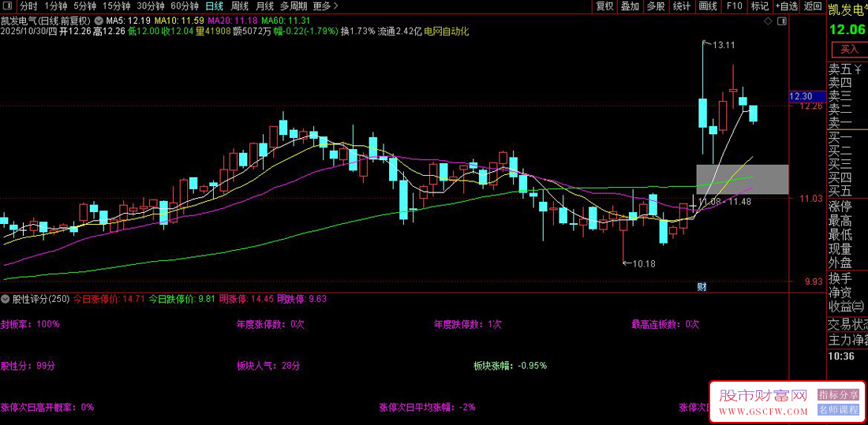Click the 涨停次日高开概率: 0% text

pos(47,408)
